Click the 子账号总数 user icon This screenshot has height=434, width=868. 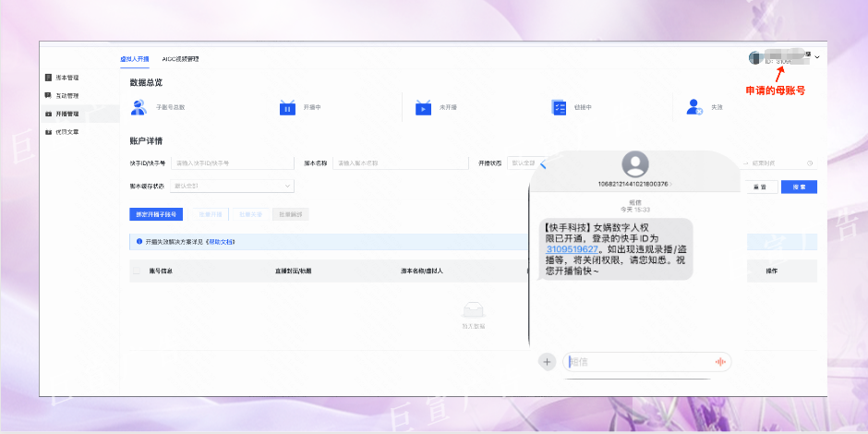point(139,107)
